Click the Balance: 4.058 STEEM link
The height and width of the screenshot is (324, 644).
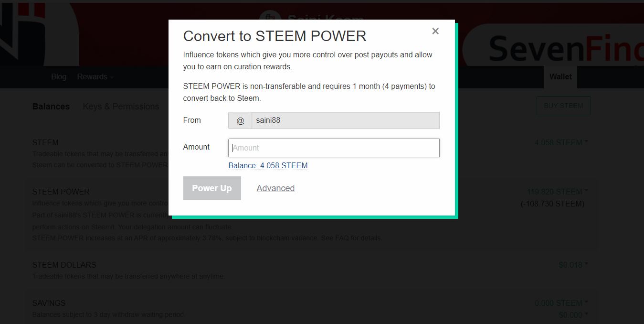pos(268,165)
